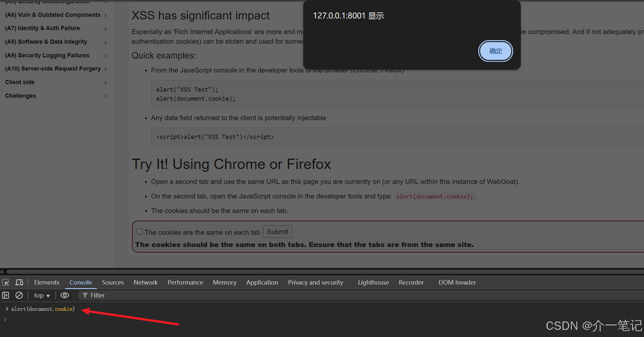Toggle the device toolbar icon in DevTools

19,282
